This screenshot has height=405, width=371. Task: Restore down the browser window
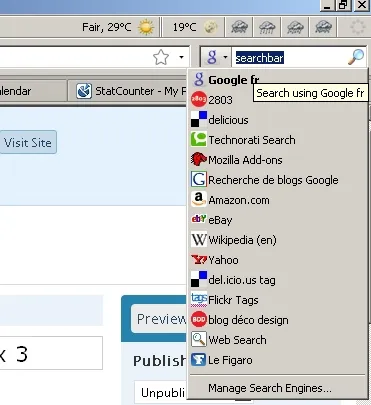tap(343, 5)
